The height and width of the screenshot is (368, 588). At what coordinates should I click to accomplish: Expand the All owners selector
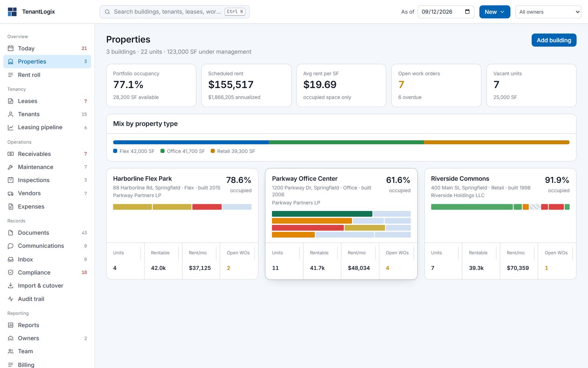pyautogui.click(x=548, y=12)
